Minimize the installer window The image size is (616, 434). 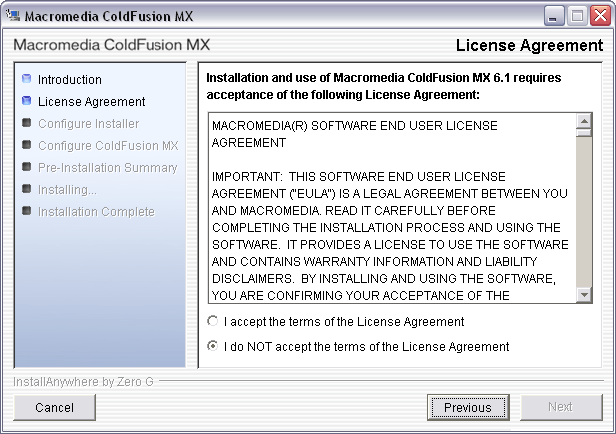pyautogui.click(x=555, y=15)
